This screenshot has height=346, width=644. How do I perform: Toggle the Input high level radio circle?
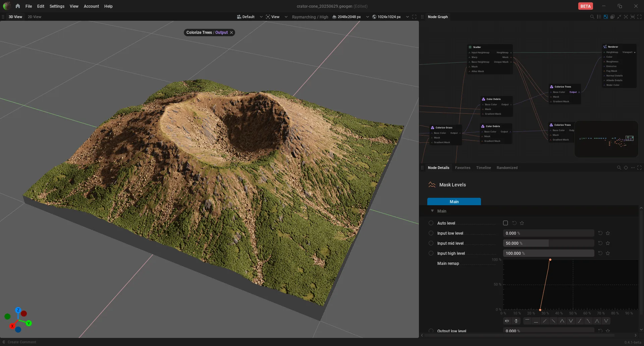click(431, 253)
